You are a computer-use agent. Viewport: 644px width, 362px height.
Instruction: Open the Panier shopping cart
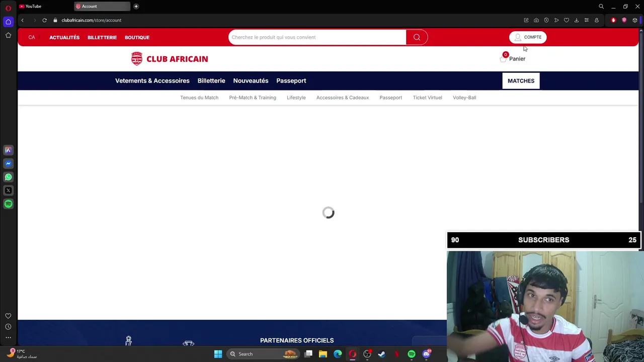(513, 58)
